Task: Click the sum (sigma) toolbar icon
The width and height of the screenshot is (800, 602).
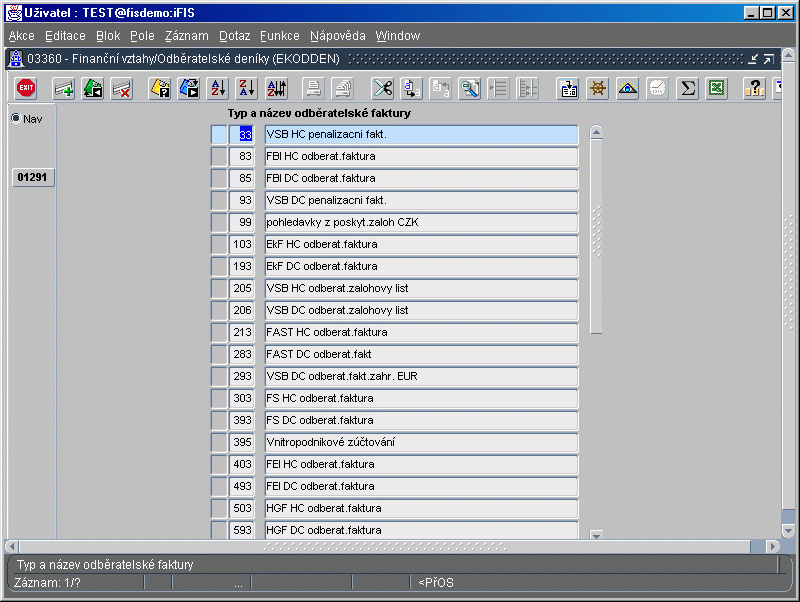Action: click(x=687, y=88)
